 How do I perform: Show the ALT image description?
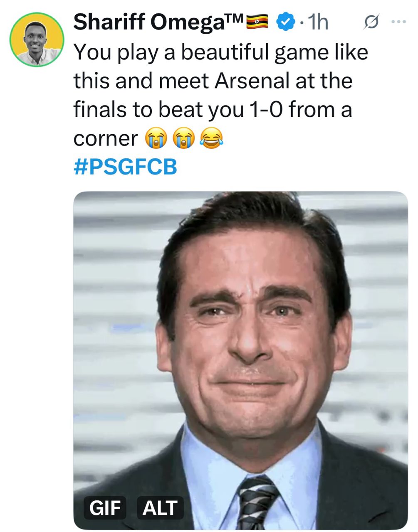pos(160,508)
